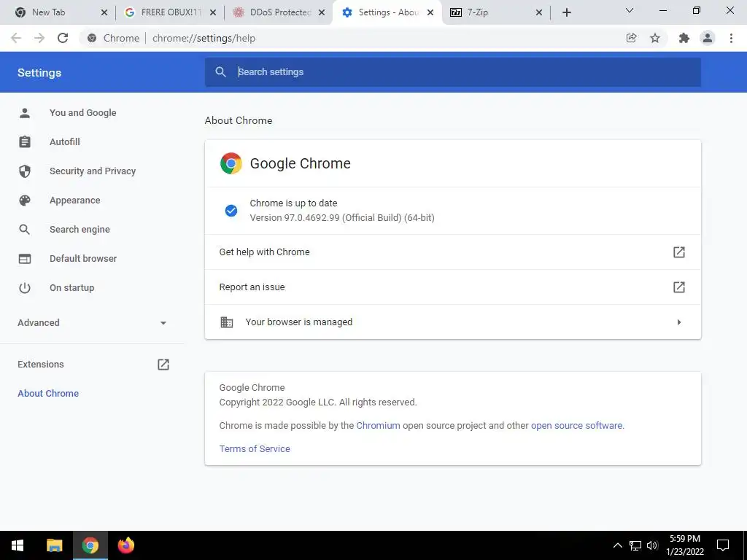Close the Settings - About tab
This screenshot has width=747, height=560.
point(430,12)
